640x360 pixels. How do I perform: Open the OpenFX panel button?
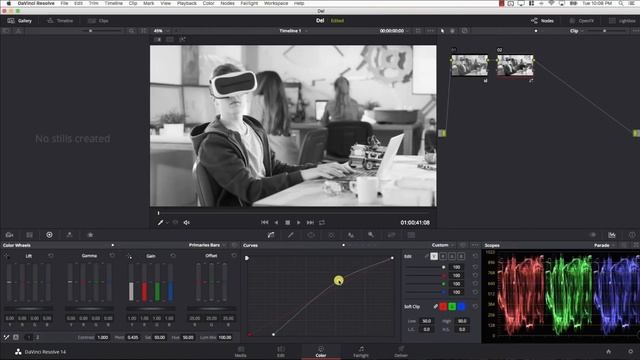(582, 20)
